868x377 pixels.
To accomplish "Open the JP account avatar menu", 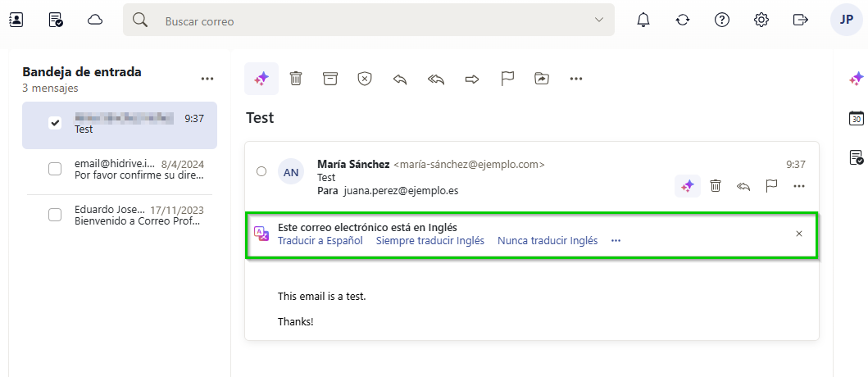I will tap(847, 20).
